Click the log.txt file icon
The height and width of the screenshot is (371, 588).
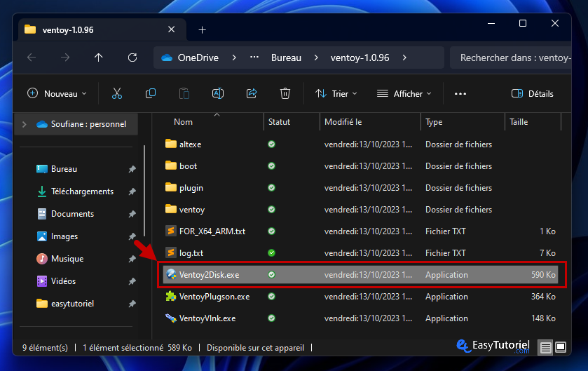click(171, 253)
